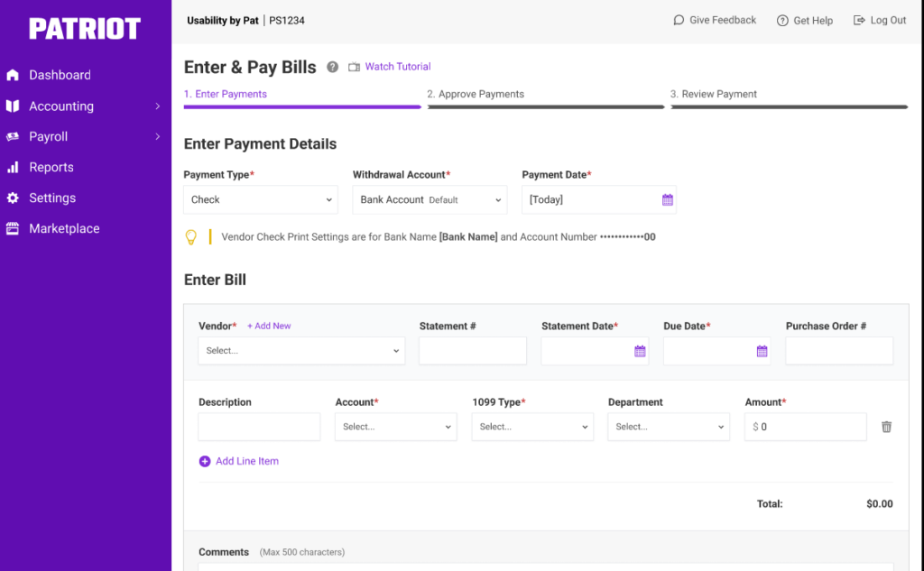Image resolution: width=924 pixels, height=571 pixels.
Task: Click the Patriot logo
Action: click(x=85, y=28)
